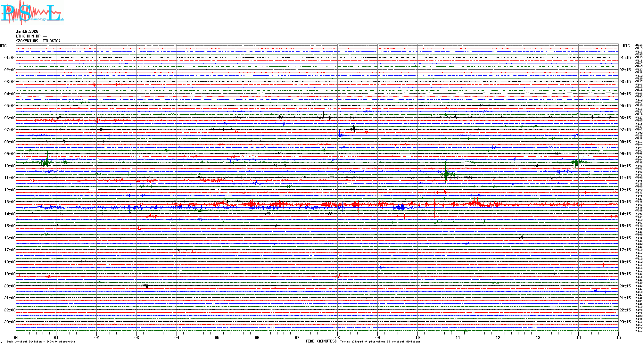The width and height of the screenshot is (644, 346).
Task: Click the Jan16,2026 date text
Action: [x=27, y=31]
